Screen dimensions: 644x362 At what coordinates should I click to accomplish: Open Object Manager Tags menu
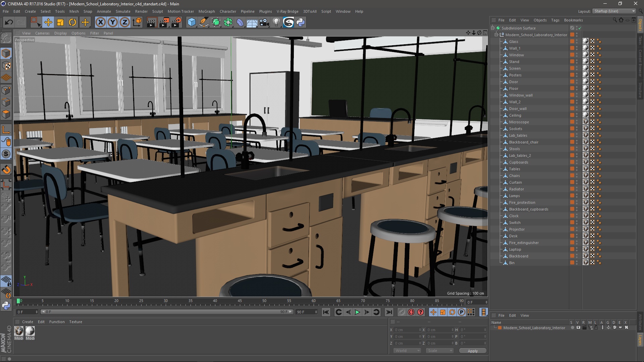pos(555,20)
